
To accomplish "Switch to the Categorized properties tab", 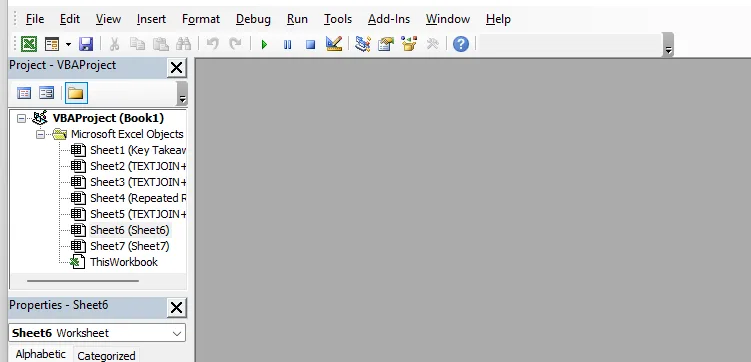I will pyautogui.click(x=106, y=356).
